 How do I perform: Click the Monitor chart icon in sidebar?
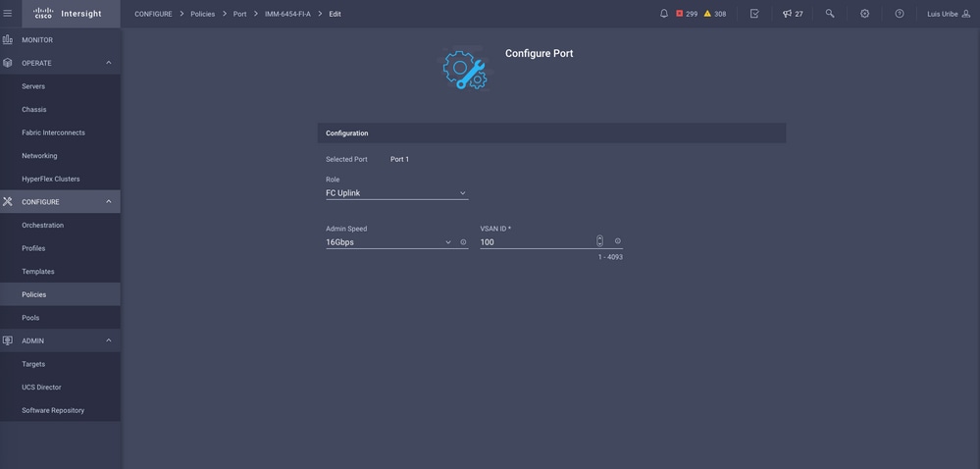tap(8, 39)
